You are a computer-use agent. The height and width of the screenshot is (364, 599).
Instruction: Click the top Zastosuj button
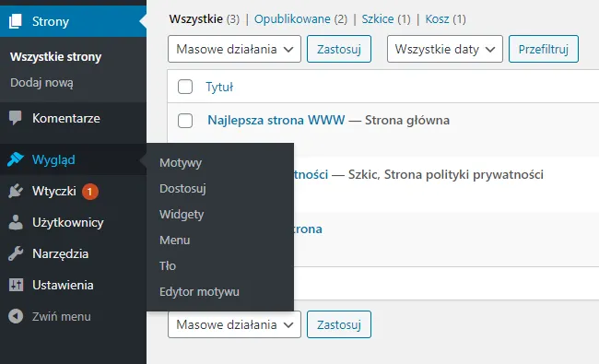pos(339,49)
